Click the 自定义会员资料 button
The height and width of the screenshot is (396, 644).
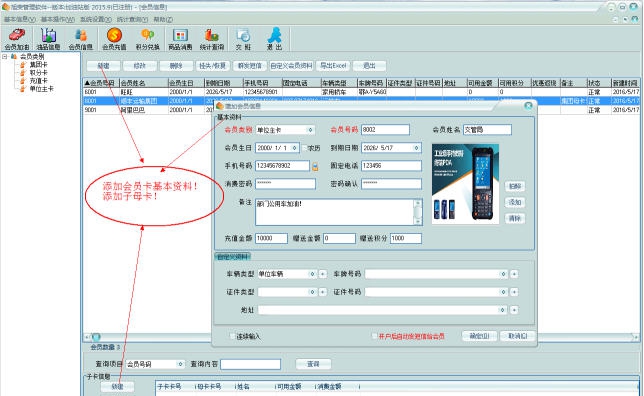pos(291,66)
